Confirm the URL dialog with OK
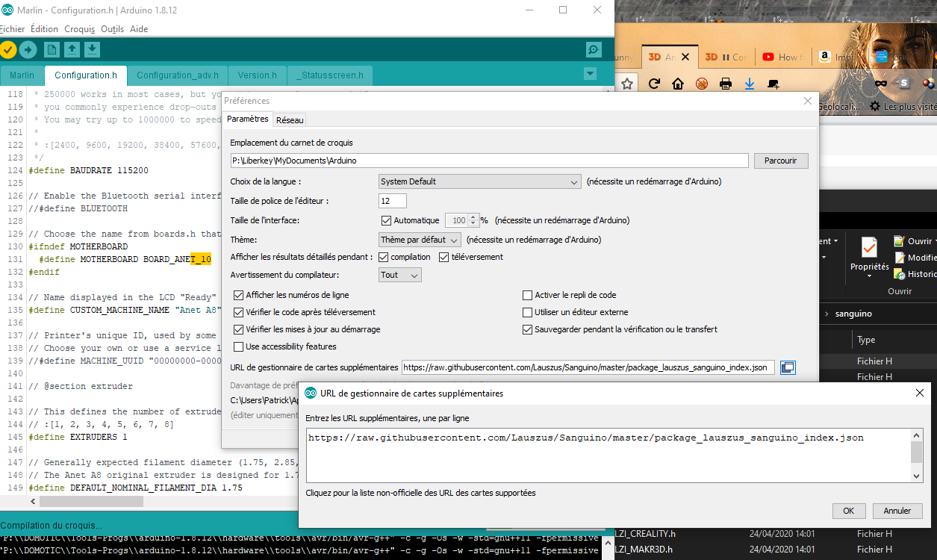 [x=848, y=511]
